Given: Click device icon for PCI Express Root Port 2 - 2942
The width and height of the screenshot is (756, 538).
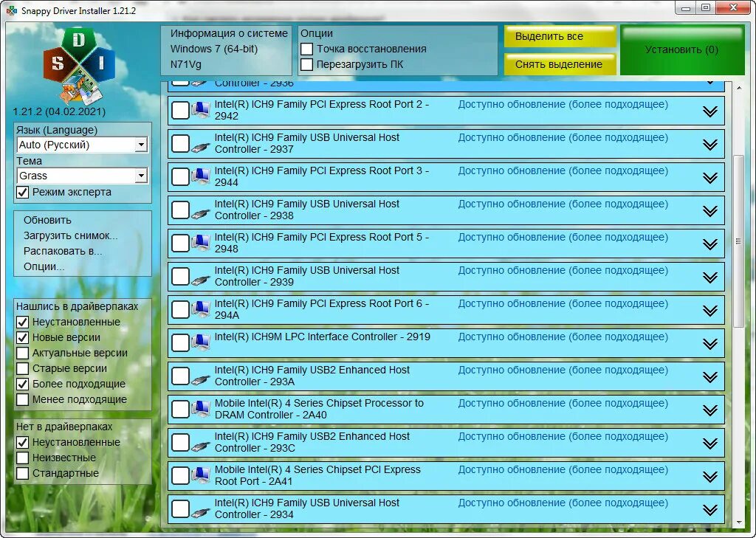Looking at the screenshot, I should click(x=201, y=110).
